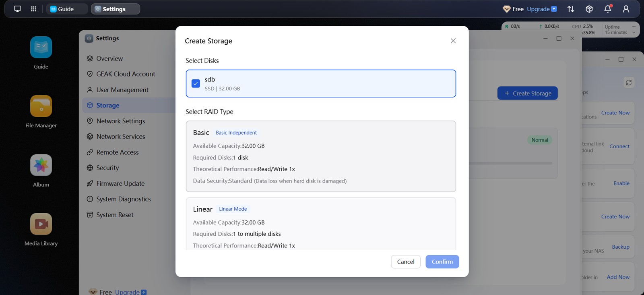The height and width of the screenshot is (295, 644).
Task: Open the Guide desktop app icon
Action: point(41,47)
